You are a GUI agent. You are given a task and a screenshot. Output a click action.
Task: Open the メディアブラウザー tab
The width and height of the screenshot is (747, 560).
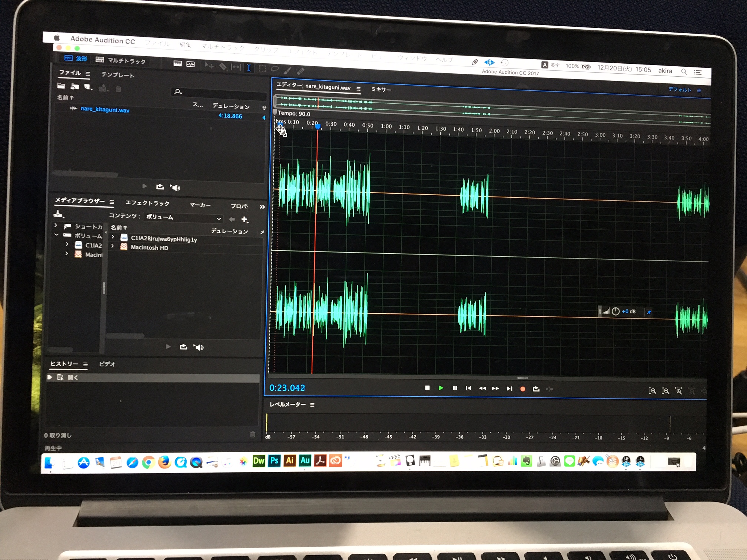click(x=80, y=201)
